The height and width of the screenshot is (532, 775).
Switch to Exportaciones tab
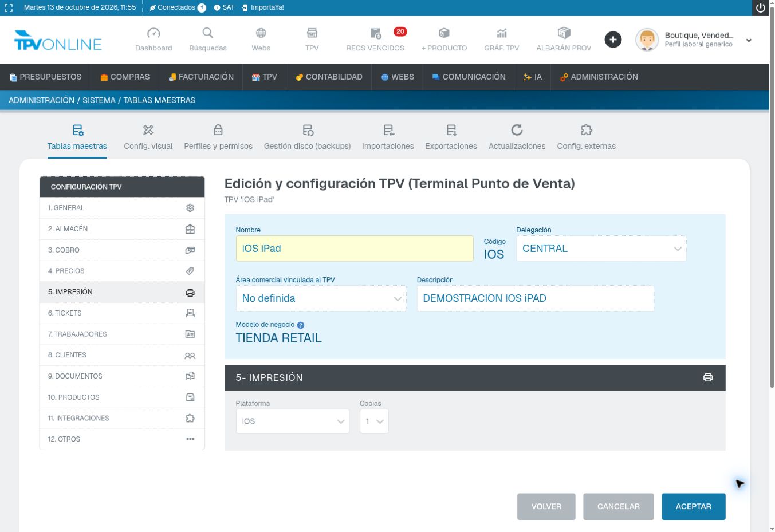tap(451, 138)
